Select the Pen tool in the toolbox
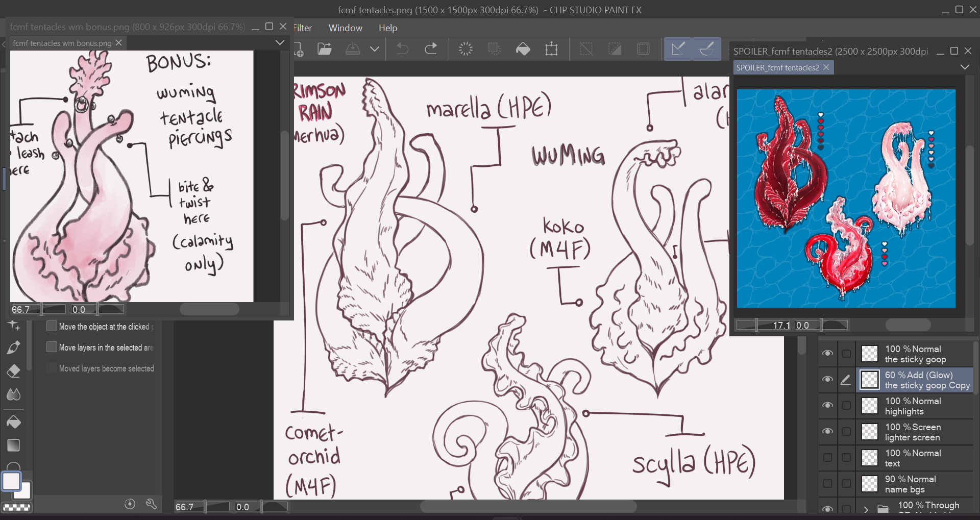Viewport: 980px width, 520px height. [x=14, y=347]
